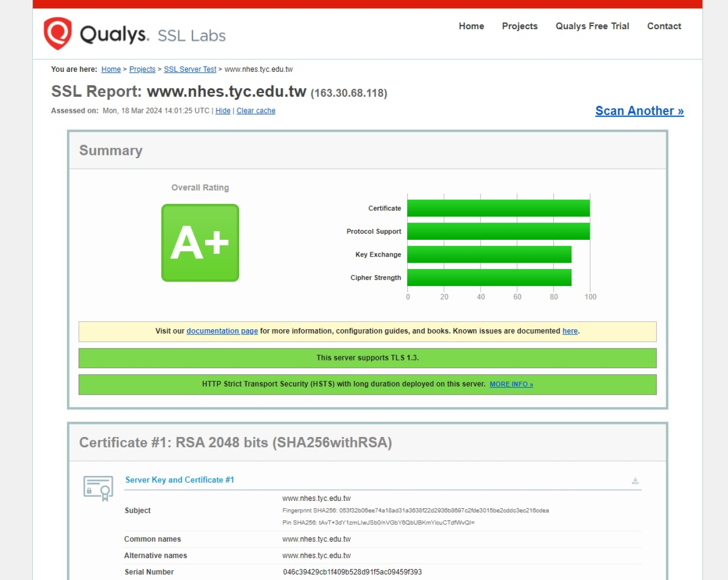Open the Projects navigation menu item
This screenshot has width=728, height=580.
click(519, 26)
